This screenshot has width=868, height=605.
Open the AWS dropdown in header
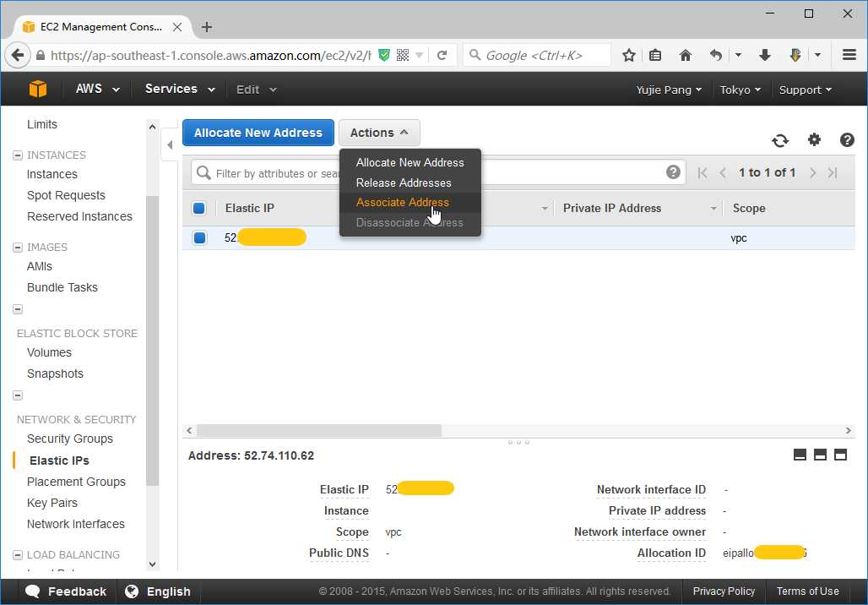pyautogui.click(x=97, y=89)
